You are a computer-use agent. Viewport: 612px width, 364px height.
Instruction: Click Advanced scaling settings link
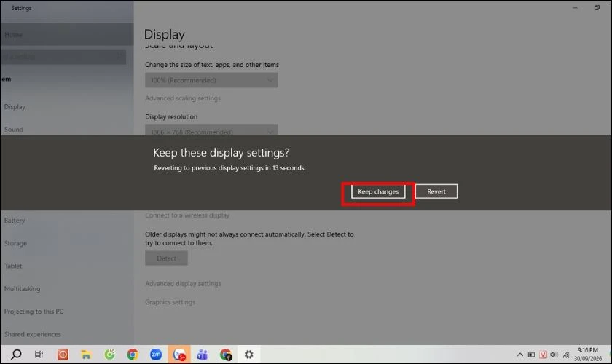[183, 98]
